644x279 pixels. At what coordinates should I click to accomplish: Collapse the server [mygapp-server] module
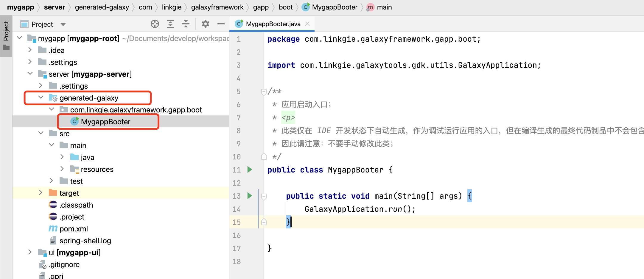(30, 74)
